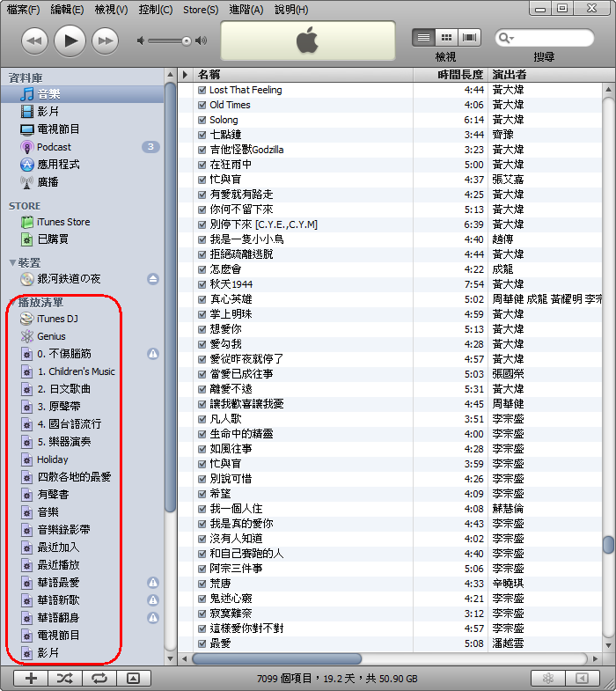Click the warning badge on 華語最愛
This screenshot has height=691, width=616.
click(x=153, y=583)
